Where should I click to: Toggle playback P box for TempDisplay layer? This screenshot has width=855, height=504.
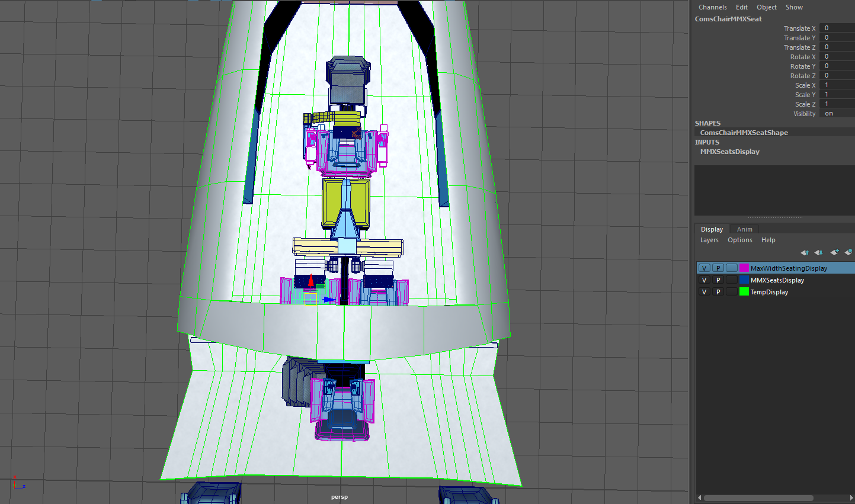point(718,292)
